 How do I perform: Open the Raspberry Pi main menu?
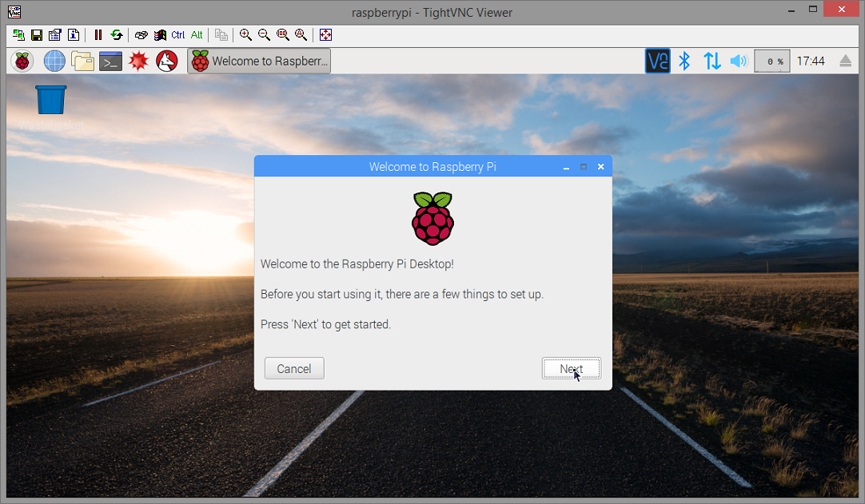pyautogui.click(x=22, y=62)
